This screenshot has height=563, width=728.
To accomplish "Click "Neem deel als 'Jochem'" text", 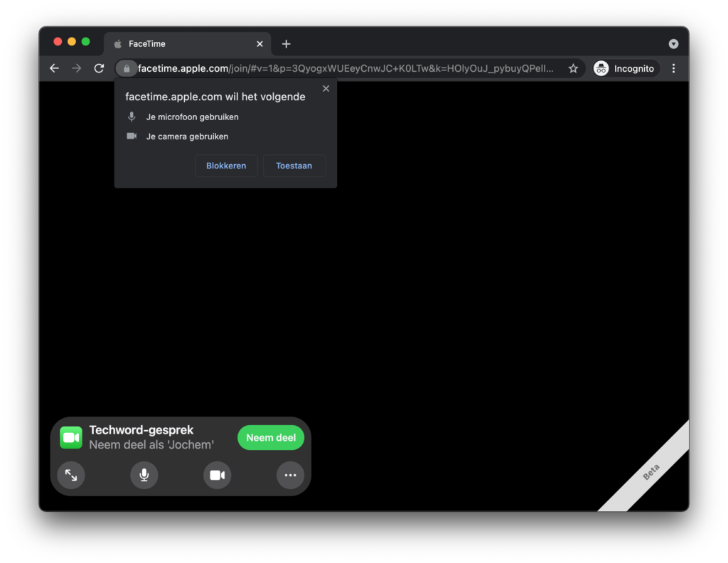I will click(151, 445).
